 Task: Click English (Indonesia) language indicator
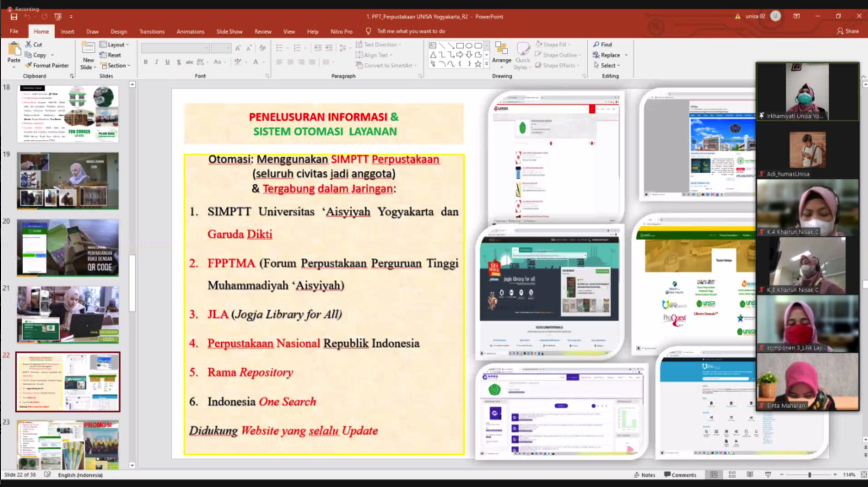coord(80,475)
